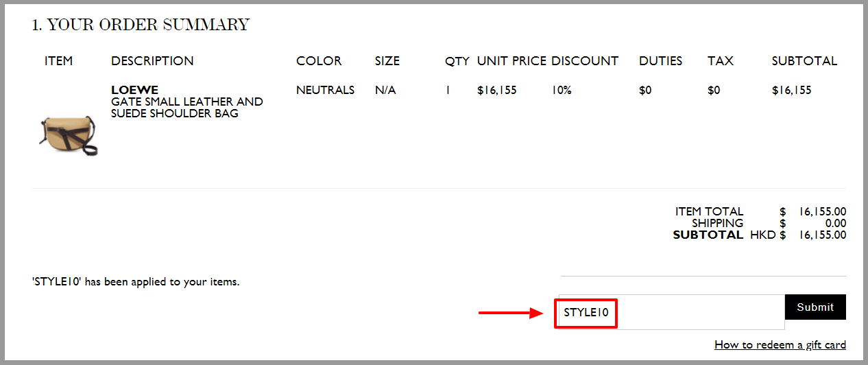Click the COLOR column header
868x365 pixels.
pyautogui.click(x=319, y=61)
